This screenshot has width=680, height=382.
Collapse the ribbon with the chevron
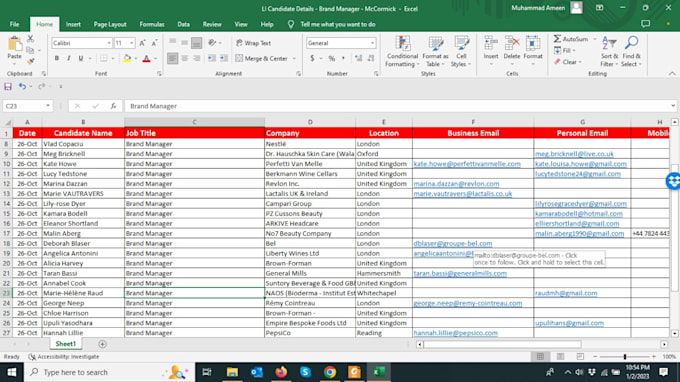coord(672,74)
